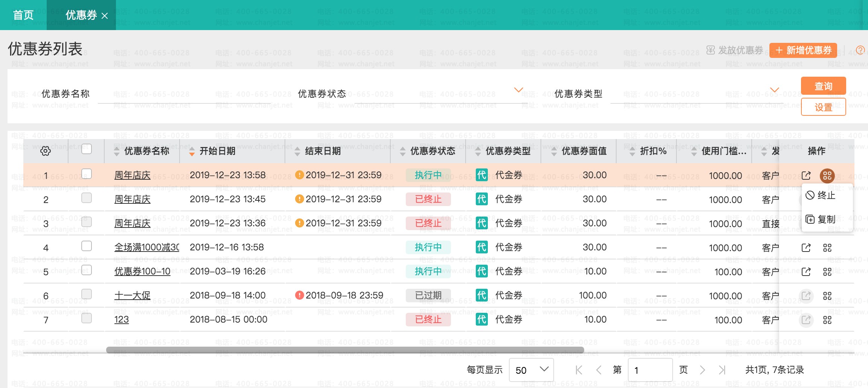Expand the 优惠券类型 filter dropdown
This screenshot has height=388, width=868.
coord(774,90)
